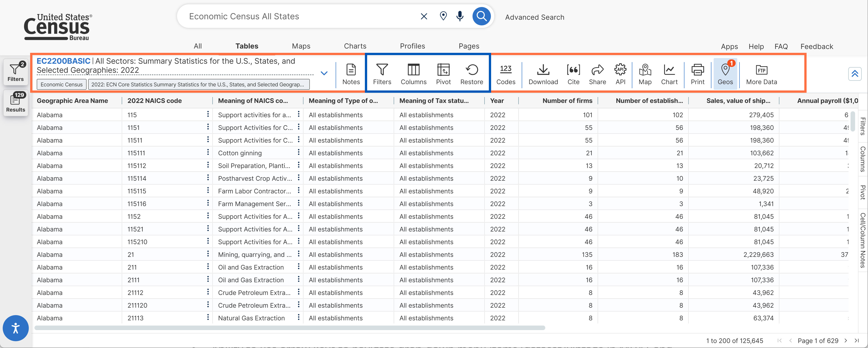
Task: Click the horizontal table scrollbar
Action: [x=290, y=328]
